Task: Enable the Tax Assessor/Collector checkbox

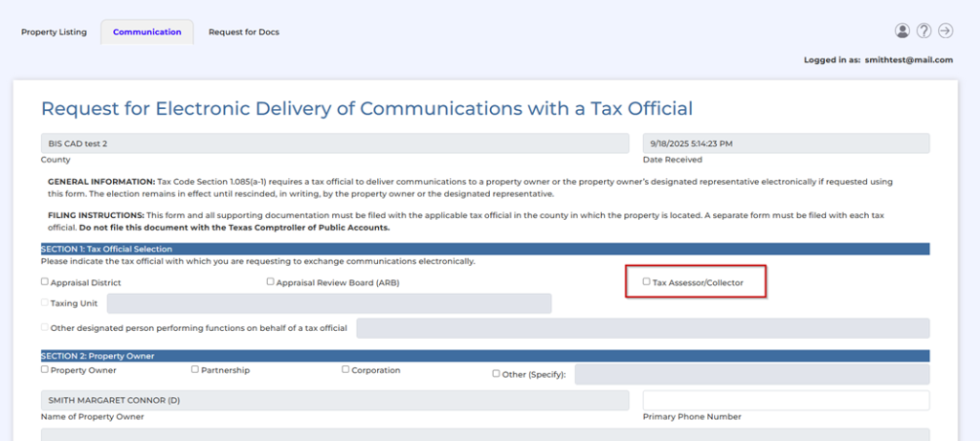Action: click(x=646, y=282)
